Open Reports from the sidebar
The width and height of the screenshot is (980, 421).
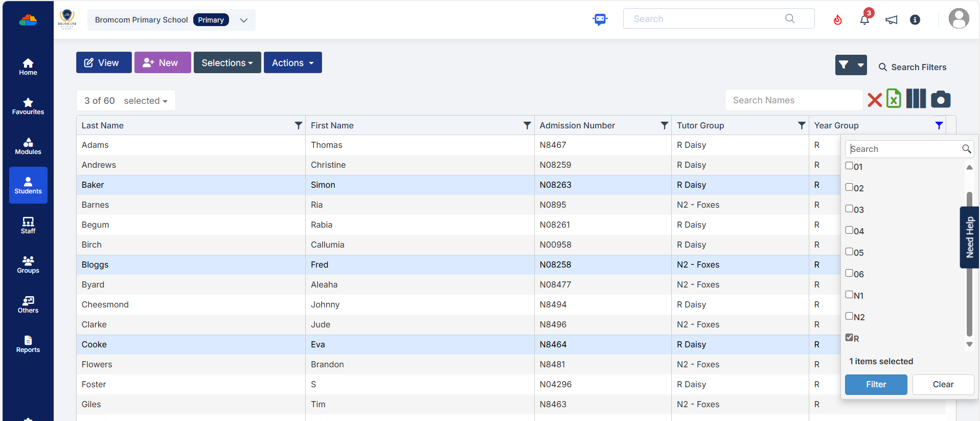(28, 344)
